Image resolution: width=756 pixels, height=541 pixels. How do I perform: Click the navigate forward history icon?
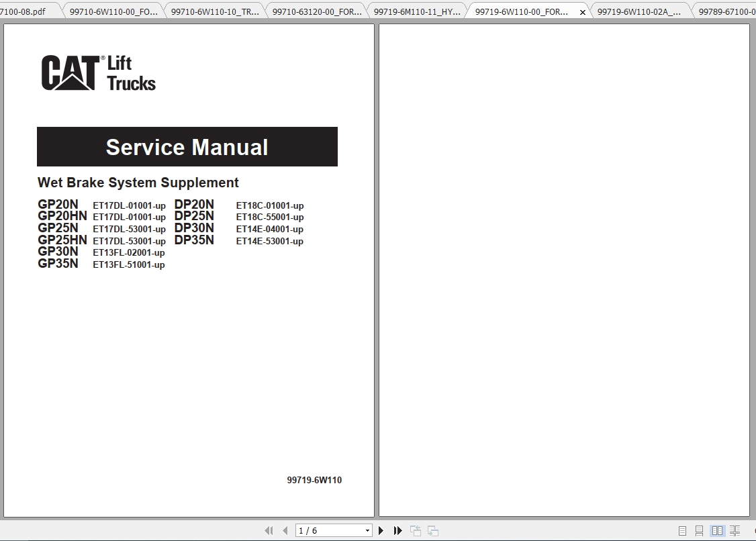[433, 530]
